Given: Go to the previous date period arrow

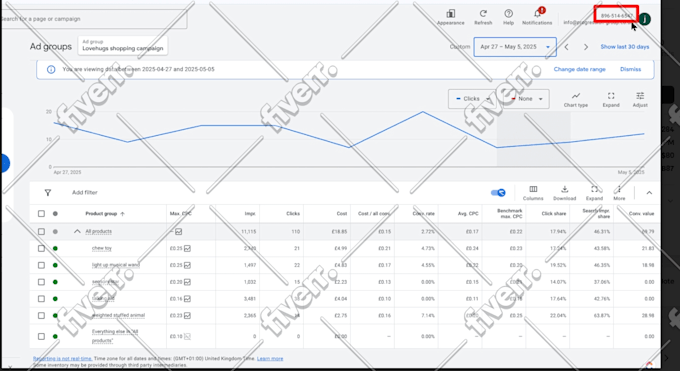Looking at the screenshot, I should point(567,47).
